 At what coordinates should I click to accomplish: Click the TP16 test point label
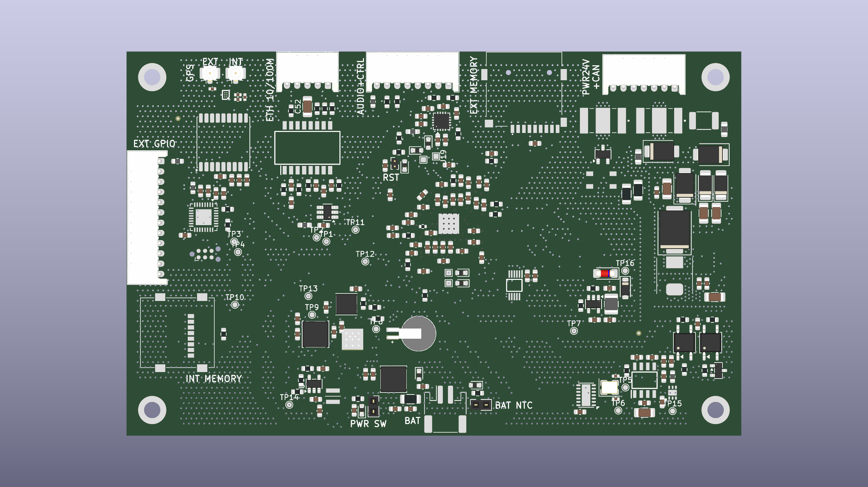[625, 263]
